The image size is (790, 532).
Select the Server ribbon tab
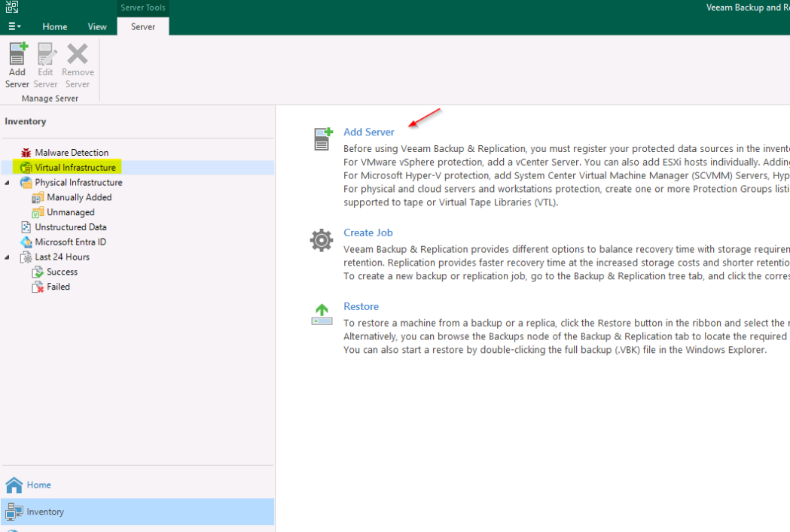(143, 26)
